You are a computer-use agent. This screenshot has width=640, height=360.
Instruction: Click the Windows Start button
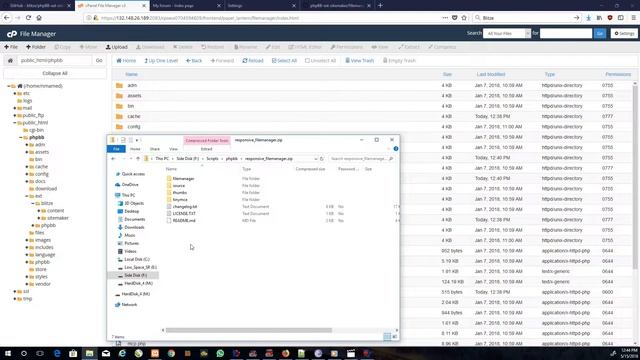click(x=7, y=353)
